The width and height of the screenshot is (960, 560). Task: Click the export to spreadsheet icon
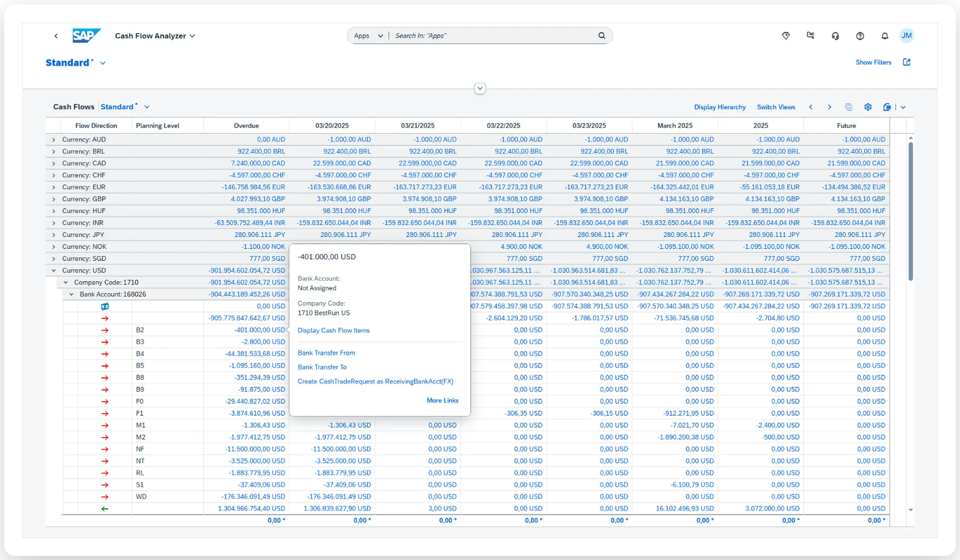887,107
